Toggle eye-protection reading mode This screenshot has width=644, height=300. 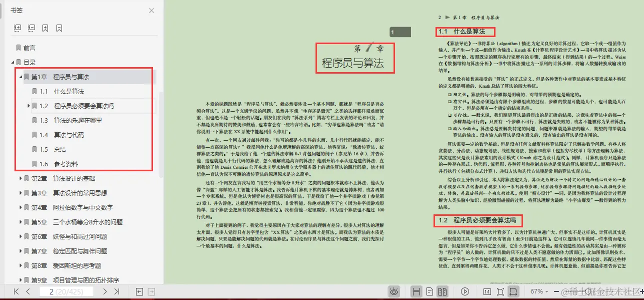coord(393,291)
